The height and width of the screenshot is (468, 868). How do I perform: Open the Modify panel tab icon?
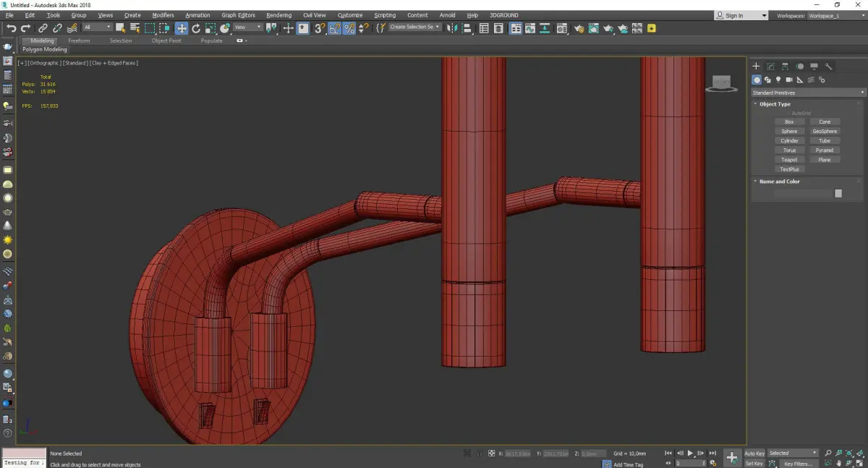point(771,67)
